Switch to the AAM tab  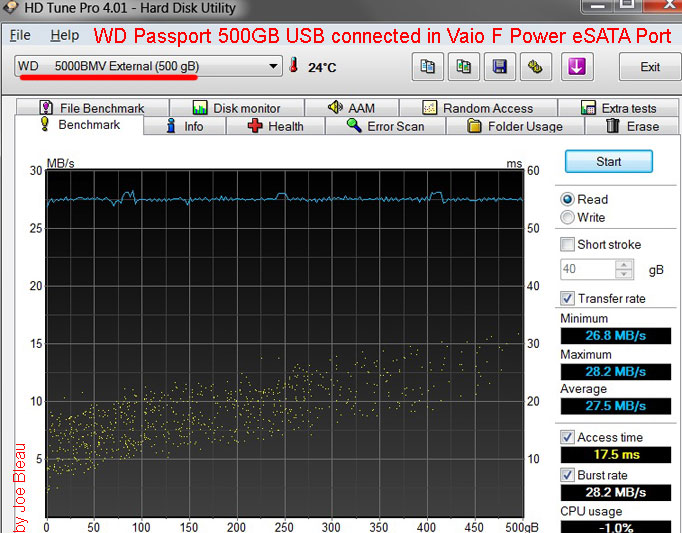pyautogui.click(x=351, y=107)
